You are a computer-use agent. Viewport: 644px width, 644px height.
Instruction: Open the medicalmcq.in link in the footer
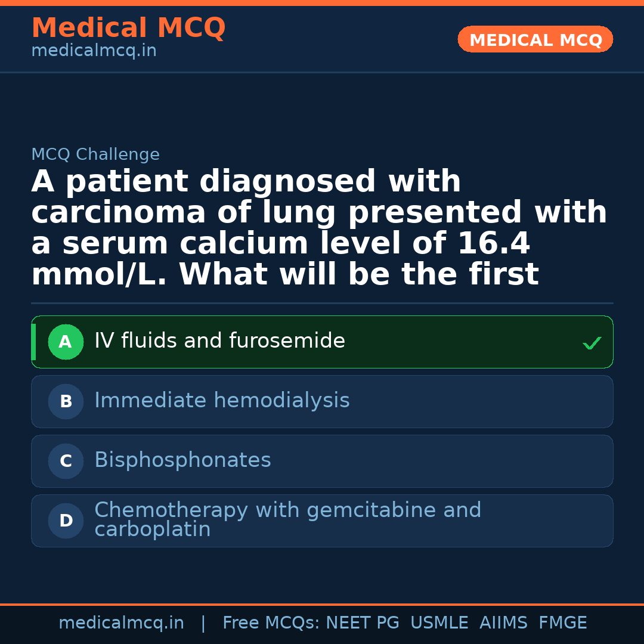(x=121, y=623)
